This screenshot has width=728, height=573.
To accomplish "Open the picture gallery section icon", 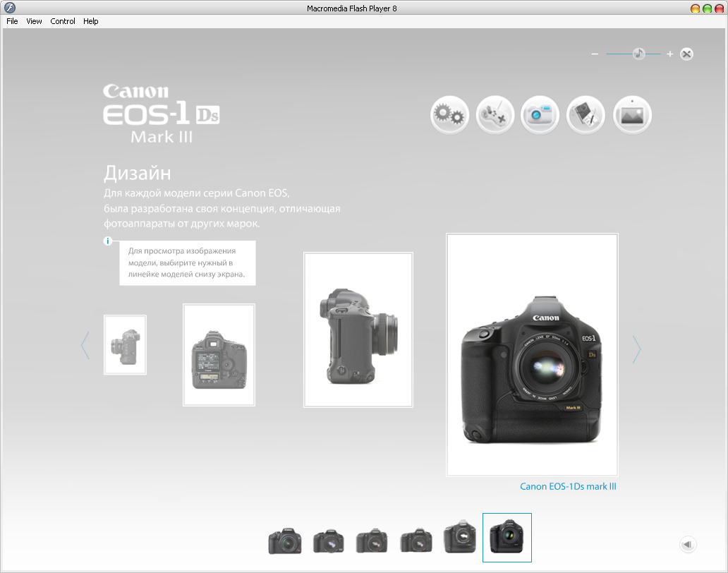I will (x=632, y=114).
